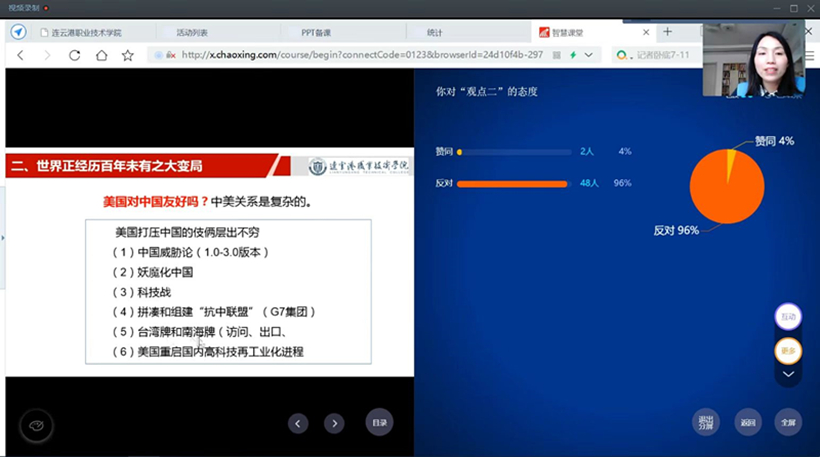
Task: Click 退出分屏 to exit split screen
Action: coord(706,422)
